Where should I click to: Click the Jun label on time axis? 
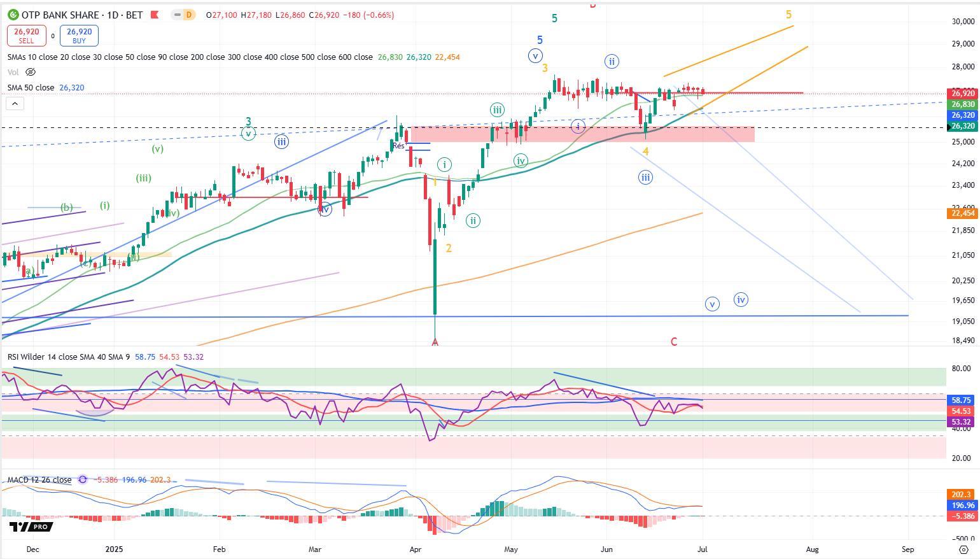point(606,549)
